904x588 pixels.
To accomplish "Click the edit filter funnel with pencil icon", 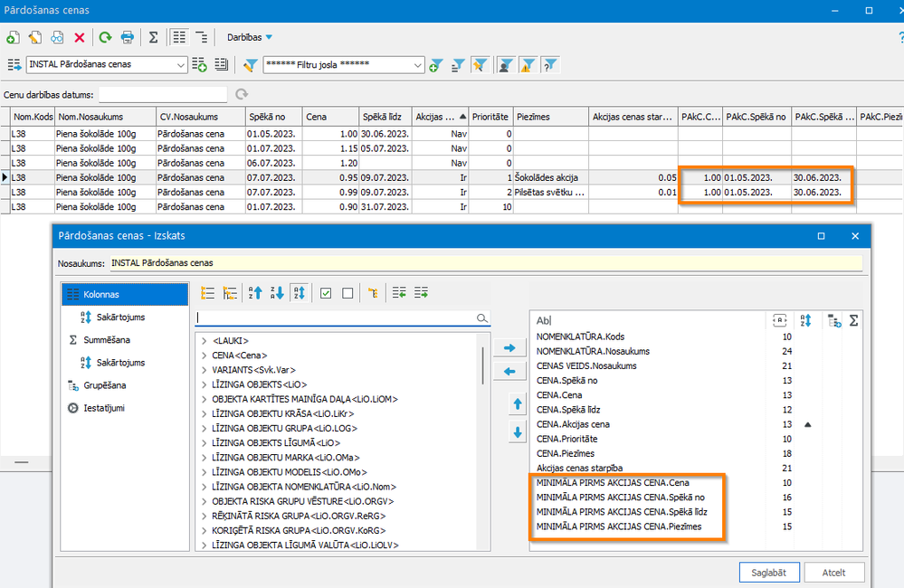I will pyautogui.click(x=251, y=65).
